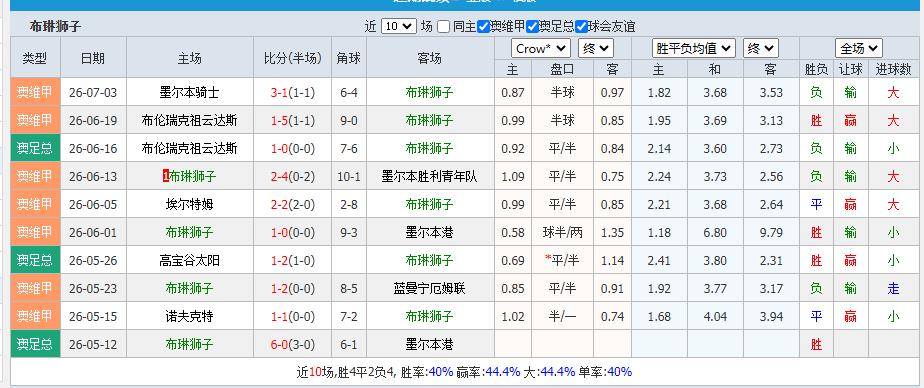The image size is (924, 388).
Task: Click the 澳足总 tag on 26-06-16 row
Action: [35, 149]
